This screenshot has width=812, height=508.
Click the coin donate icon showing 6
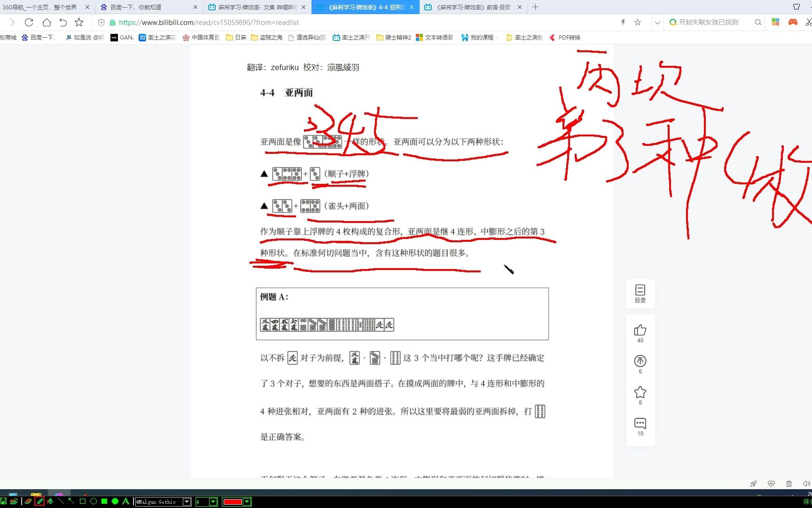pos(640,361)
